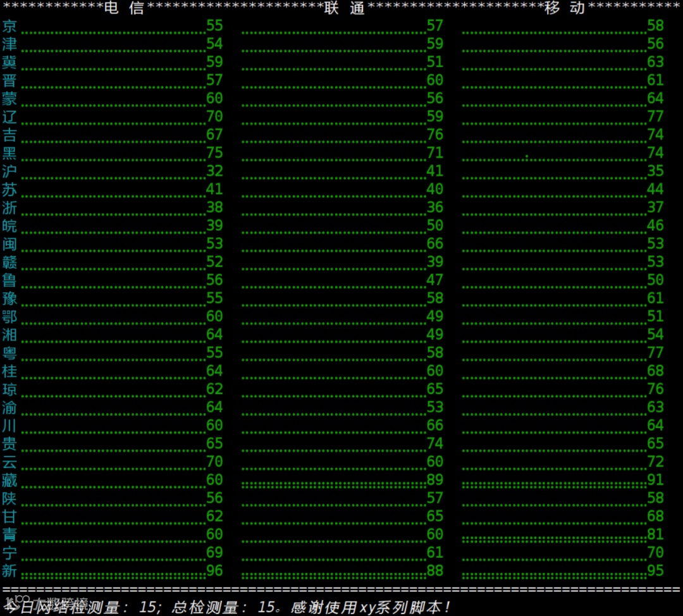Select the 浙 province label
The image size is (683, 616).
coord(9,207)
